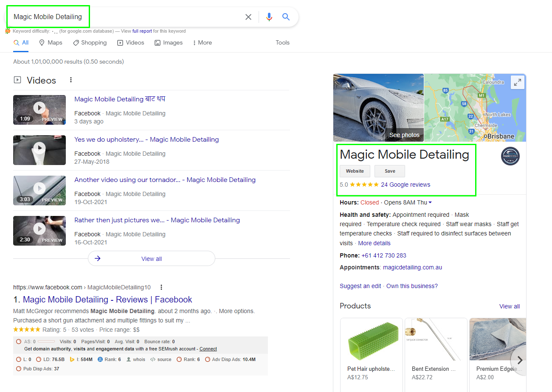Play the 1:09 video preview
Viewport: 552px width, 392px height.
click(x=39, y=109)
